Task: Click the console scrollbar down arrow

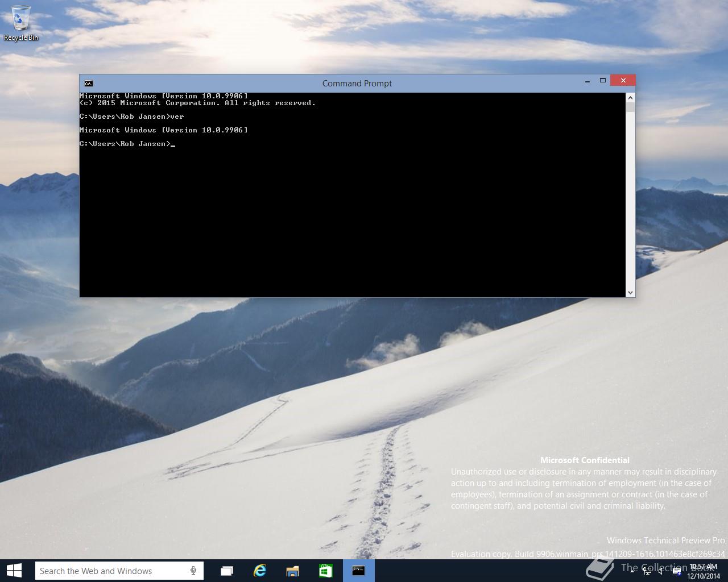Action: (630, 292)
